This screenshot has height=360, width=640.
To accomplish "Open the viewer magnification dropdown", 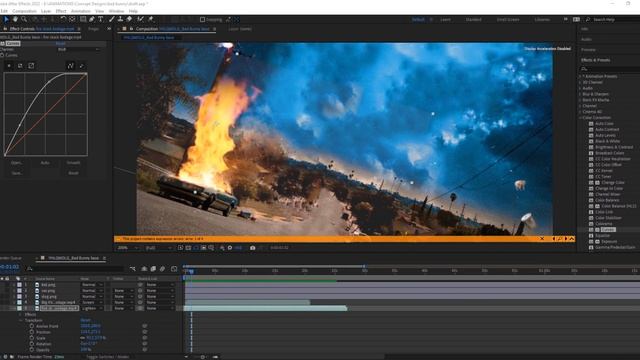I will [x=128, y=248].
